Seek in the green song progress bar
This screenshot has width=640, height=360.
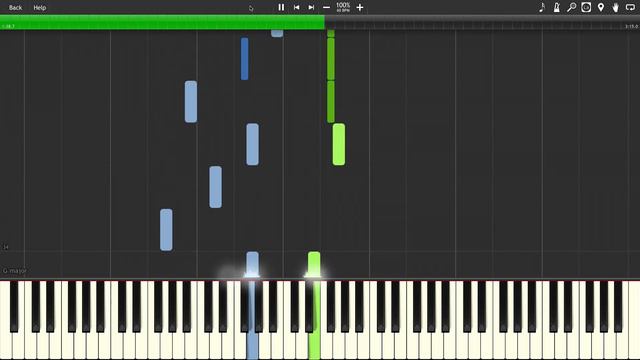(162, 22)
